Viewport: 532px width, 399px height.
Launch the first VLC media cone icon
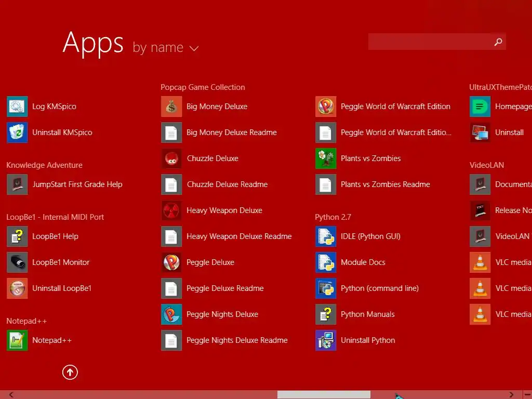pos(480,262)
